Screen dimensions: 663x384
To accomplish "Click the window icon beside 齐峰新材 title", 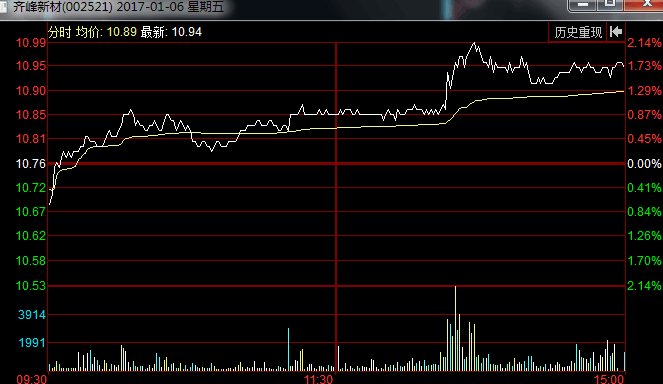I will click(3, 7).
